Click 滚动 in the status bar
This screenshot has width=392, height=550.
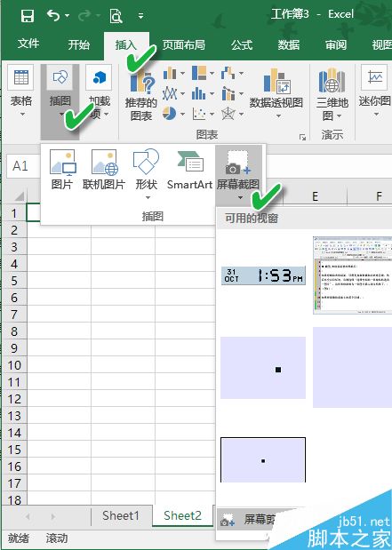click(x=57, y=538)
